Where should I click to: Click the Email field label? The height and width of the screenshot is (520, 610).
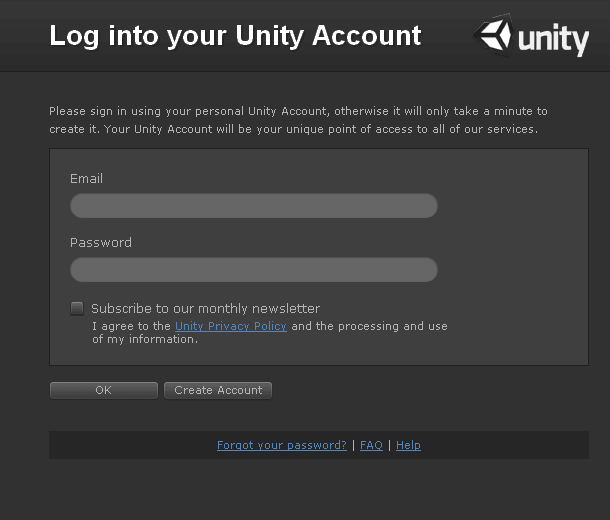pyautogui.click(x=86, y=179)
